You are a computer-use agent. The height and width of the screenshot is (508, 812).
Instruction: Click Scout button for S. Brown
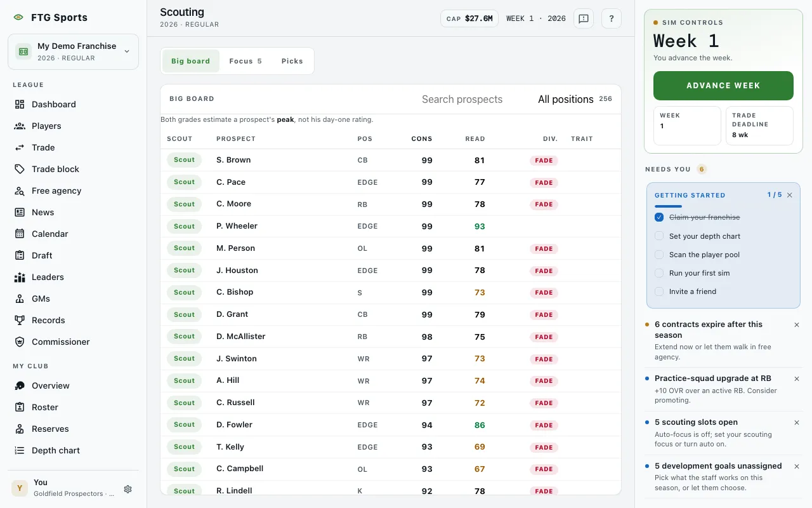point(184,160)
